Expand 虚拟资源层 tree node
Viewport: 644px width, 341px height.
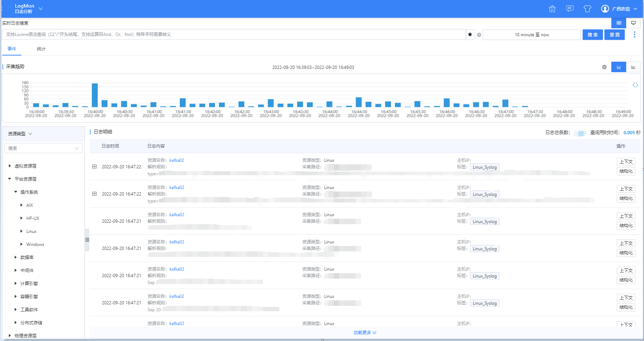[10, 166]
